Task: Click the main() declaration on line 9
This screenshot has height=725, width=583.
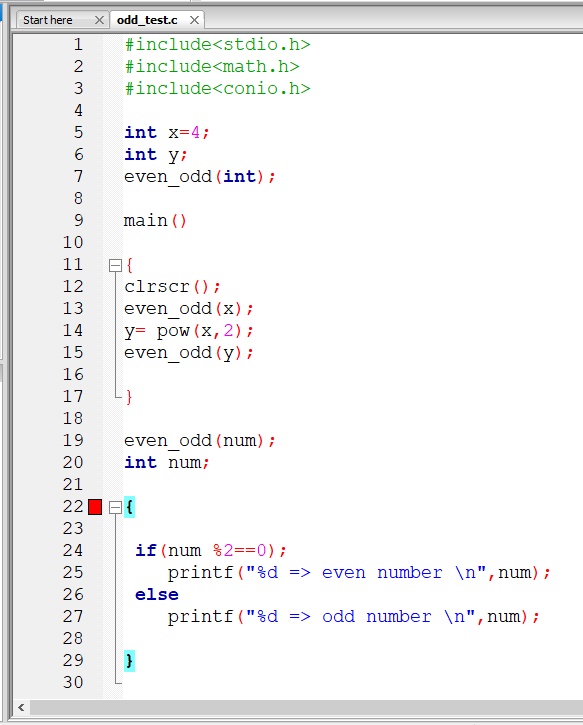Action: click(155, 221)
